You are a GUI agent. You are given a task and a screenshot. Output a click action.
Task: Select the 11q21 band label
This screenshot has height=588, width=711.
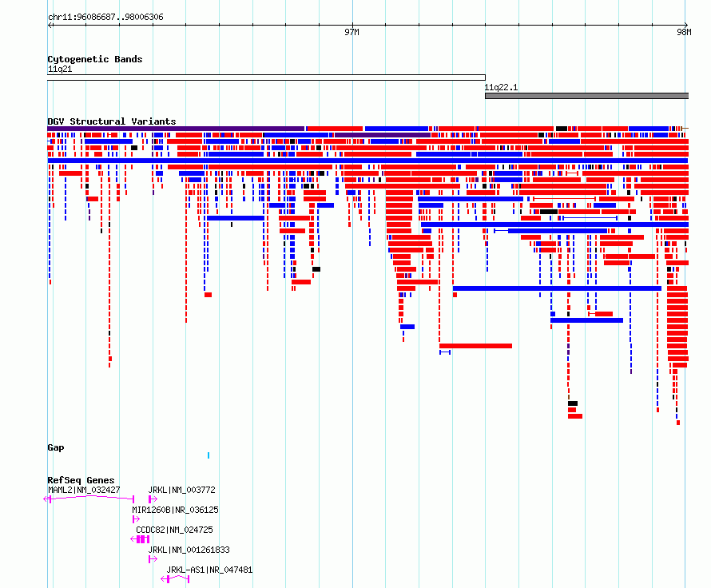[60, 69]
